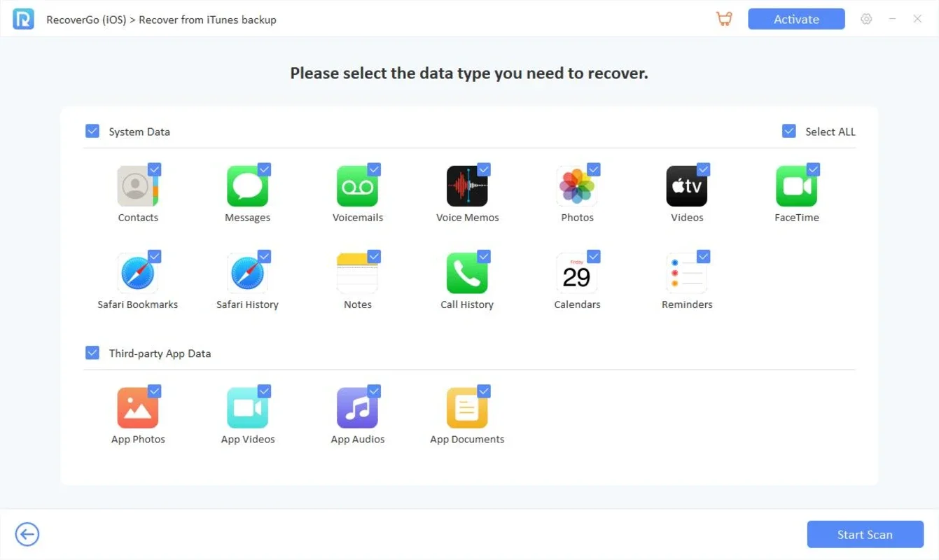
Task: Select the Safari Bookmarks compass icon
Action: pyautogui.click(x=137, y=273)
